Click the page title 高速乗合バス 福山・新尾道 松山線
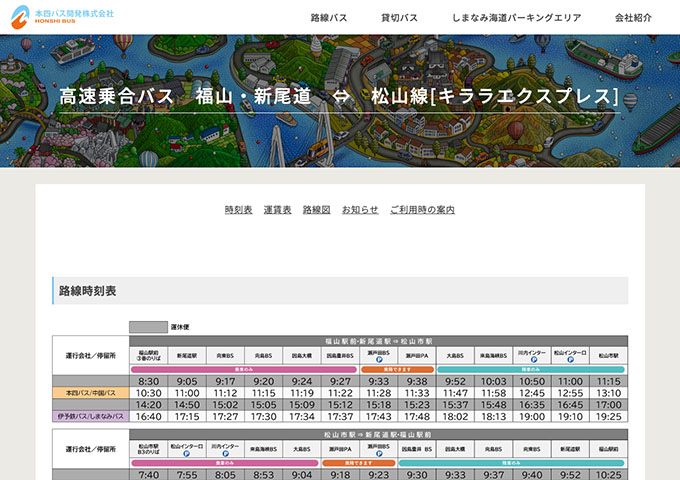The image size is (680, 480). 339,96
